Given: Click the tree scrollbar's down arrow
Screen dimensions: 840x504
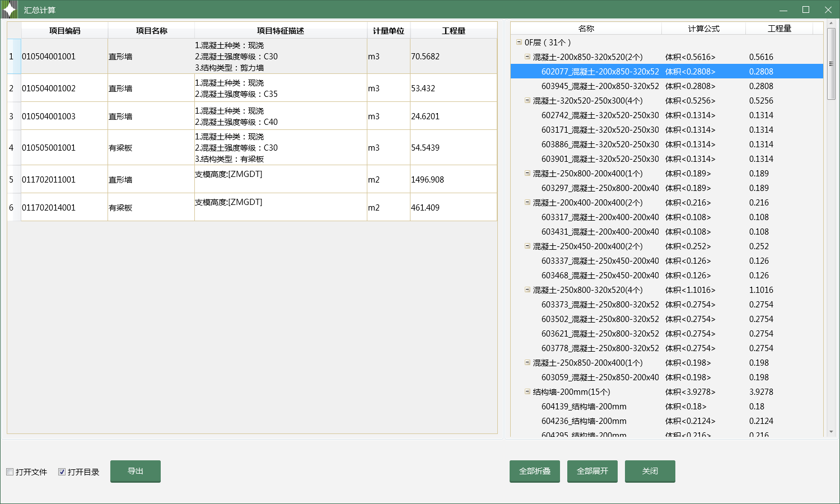Looking at the screenshot, I should click(x=831, y=432).
